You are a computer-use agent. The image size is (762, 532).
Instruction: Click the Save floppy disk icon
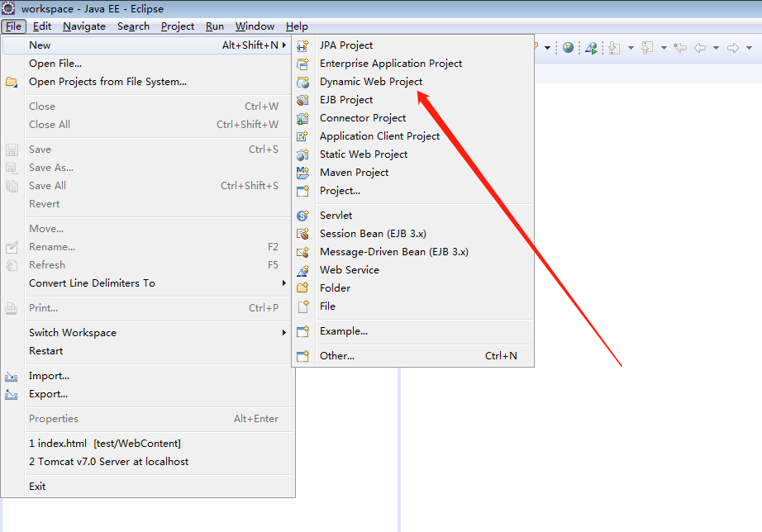pos(12,150)
